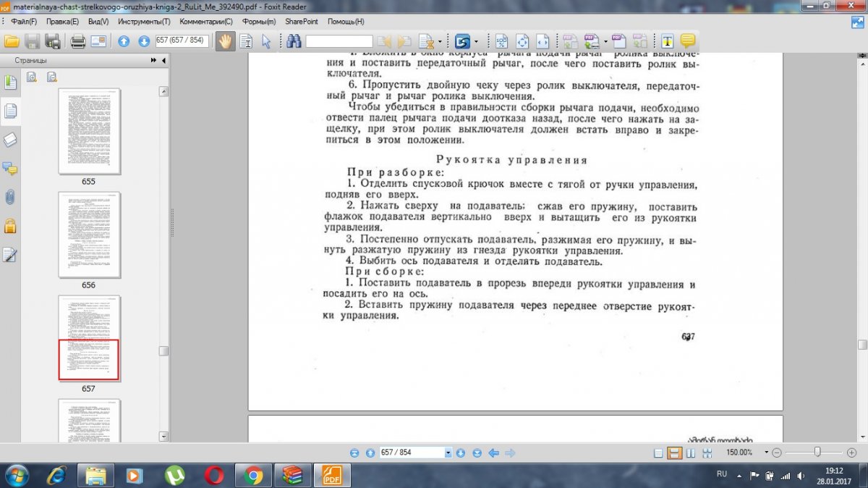This screenshot has height=488, width=868.
Task: Enable continuous page view mode
Action: (x=674, y=453)
